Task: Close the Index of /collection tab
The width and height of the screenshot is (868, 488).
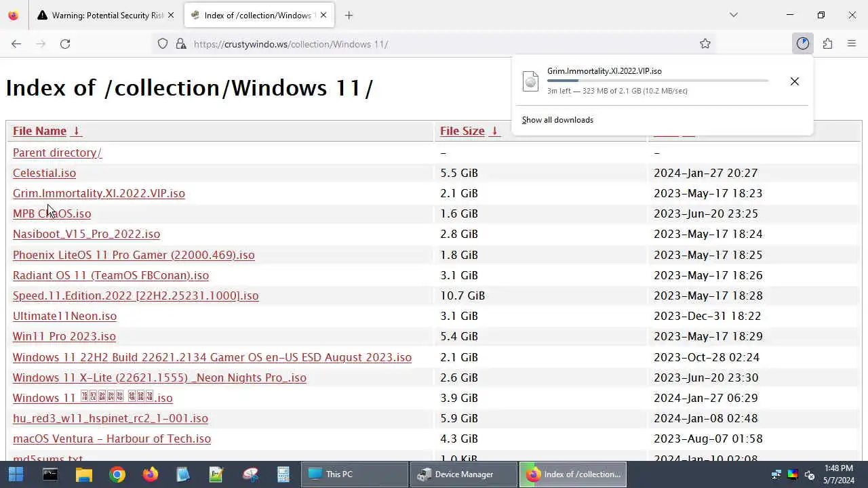Action: click(x=323, y=15)
